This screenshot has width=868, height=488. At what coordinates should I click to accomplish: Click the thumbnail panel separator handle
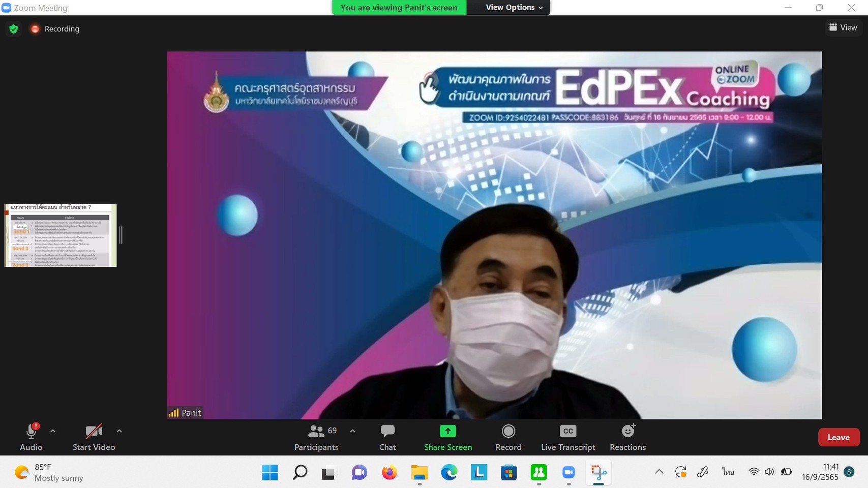tap(121, 235)
